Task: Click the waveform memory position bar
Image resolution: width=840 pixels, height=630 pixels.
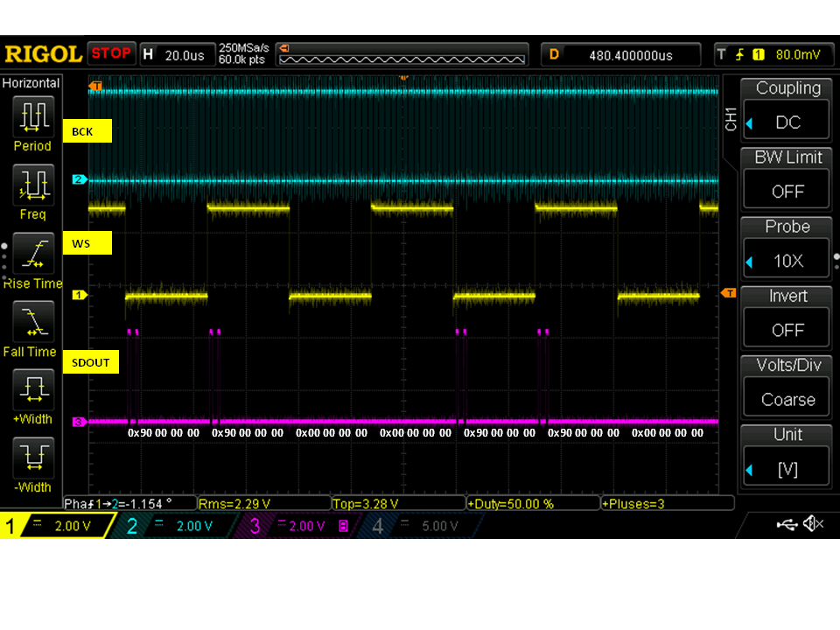Action: tap(402, 54)
